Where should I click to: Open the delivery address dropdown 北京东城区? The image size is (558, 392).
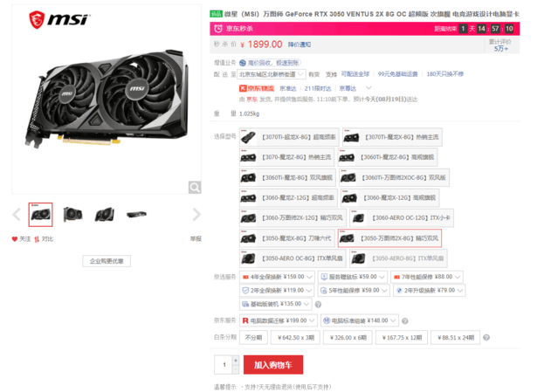pyautogui.click(x=272, y=74)
